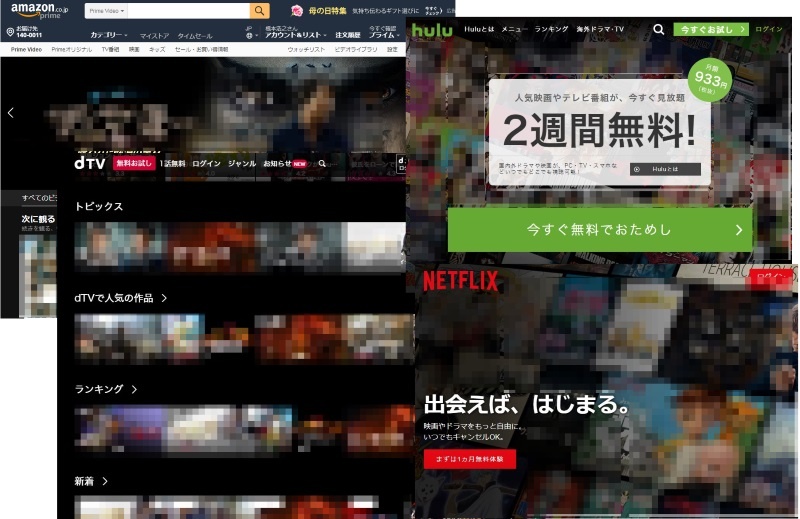
Task: Click the Hulu search magnifier icon
Action: pos(658,30)
